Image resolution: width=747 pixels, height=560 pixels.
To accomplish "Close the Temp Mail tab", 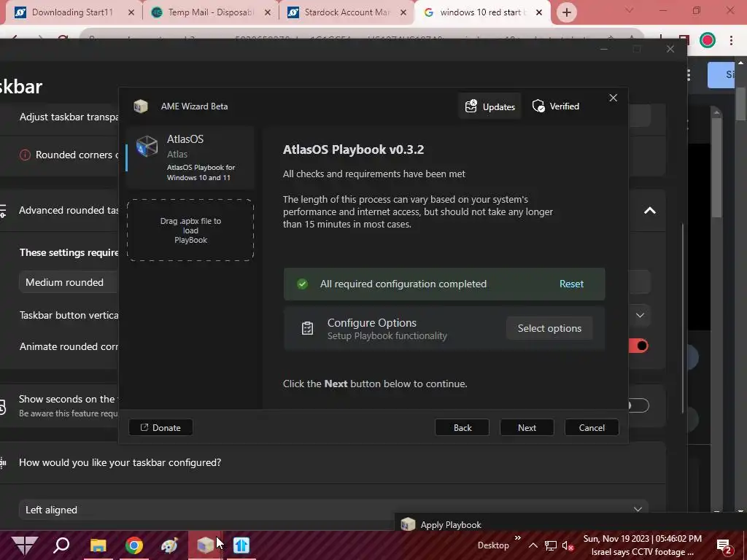I will click(x=268, y=13).
